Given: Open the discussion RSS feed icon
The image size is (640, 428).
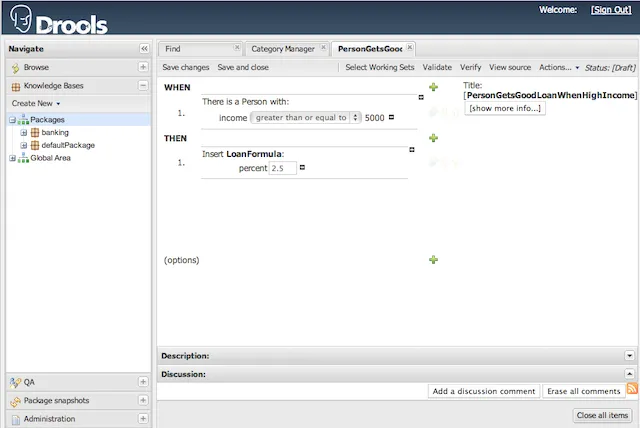Looking at the screenshot, I should coord(632,389).
